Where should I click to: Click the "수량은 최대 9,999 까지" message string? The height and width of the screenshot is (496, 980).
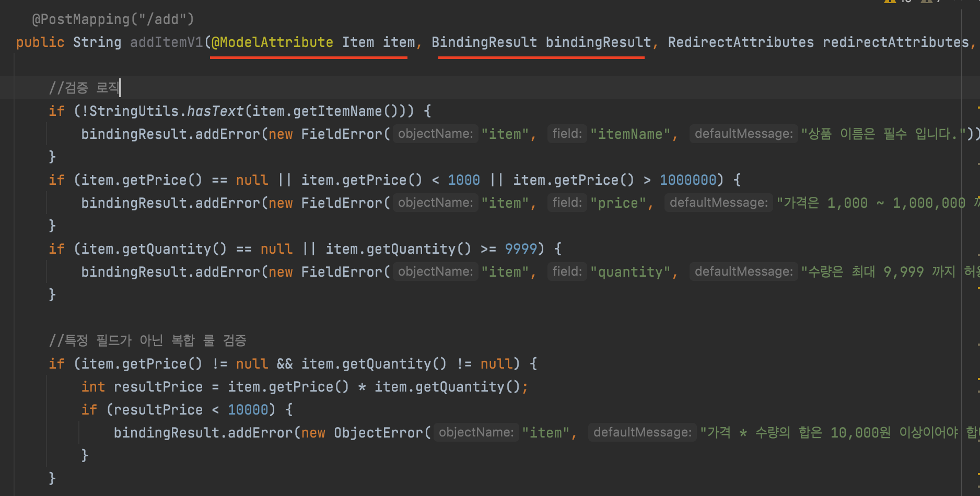(890, 272)
